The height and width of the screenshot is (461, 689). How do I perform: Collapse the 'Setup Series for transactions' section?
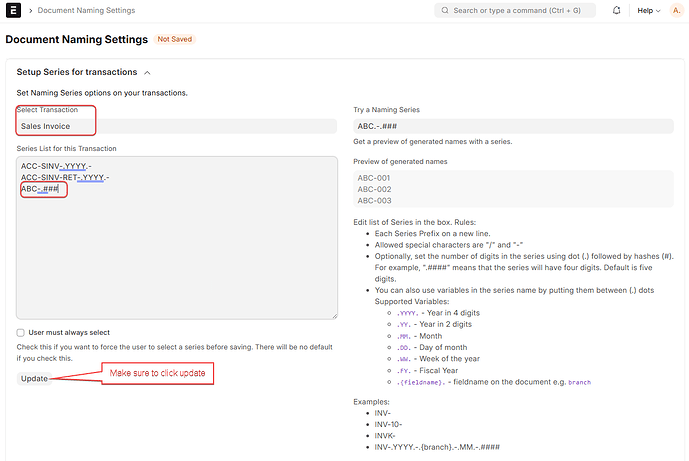pyautogui.click(x=148, y=72)
